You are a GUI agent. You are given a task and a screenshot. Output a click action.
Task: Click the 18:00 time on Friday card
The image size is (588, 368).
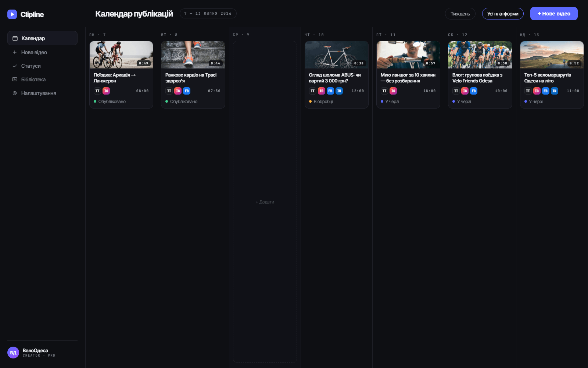pos(430,91)
